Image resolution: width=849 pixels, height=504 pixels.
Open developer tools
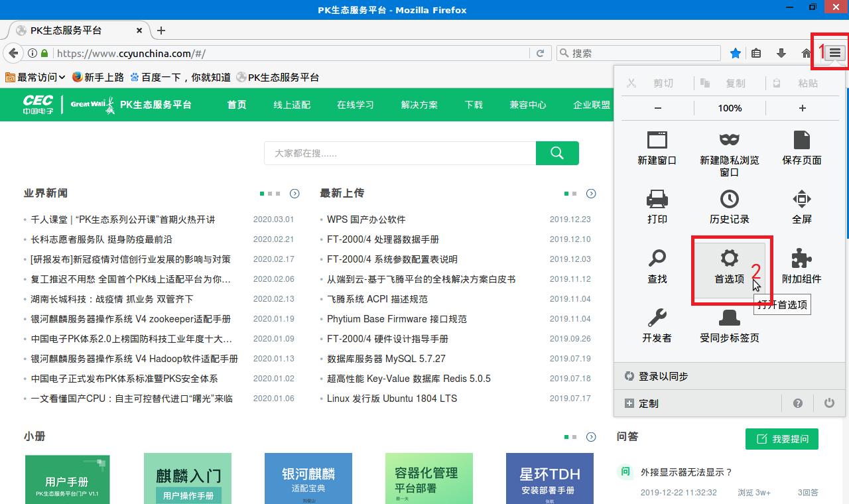pos(657,325)
